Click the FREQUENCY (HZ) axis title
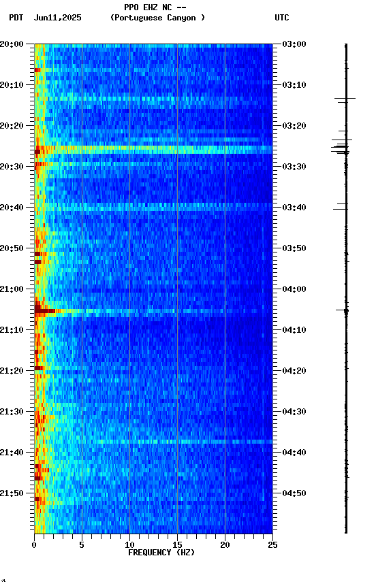This screenshot has width=376, height=588. point(161,553)
